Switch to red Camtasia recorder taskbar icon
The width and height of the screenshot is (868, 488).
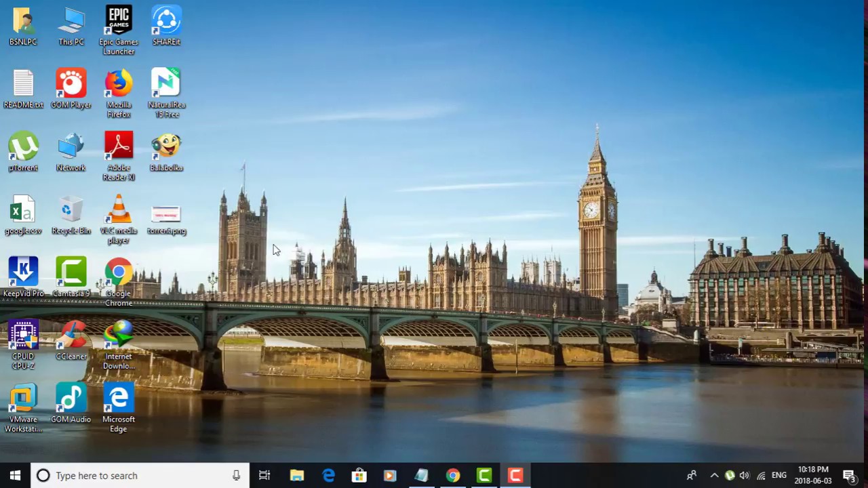(x=515, y=476)
